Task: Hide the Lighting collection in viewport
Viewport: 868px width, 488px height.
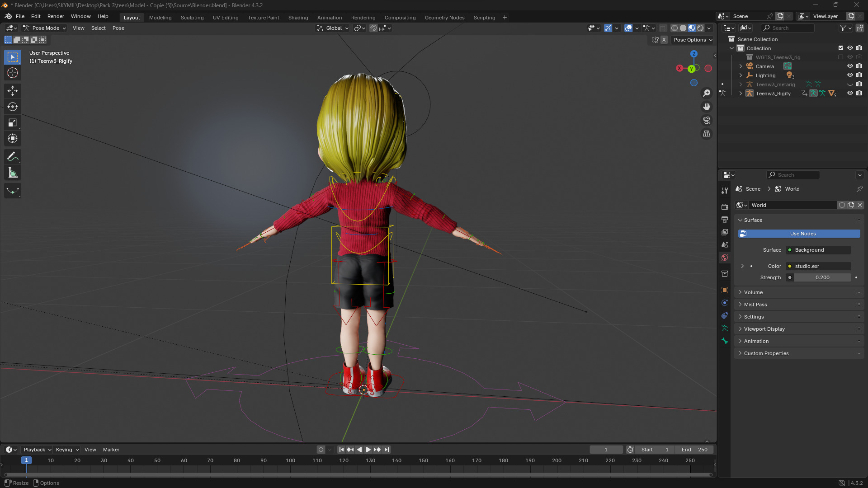Action: coord(850,75)
